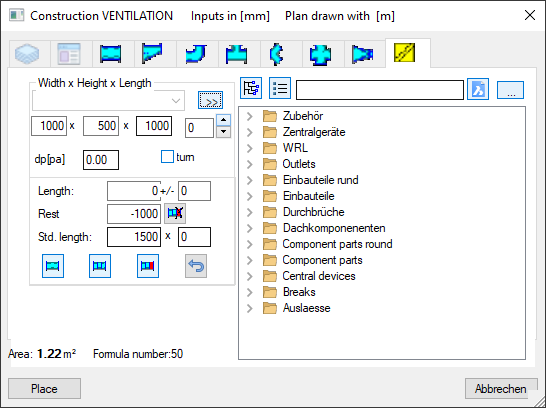The image size is (546, 408).
Task: Click the Std. length field showing 1500
Action: tap(134, 237)
